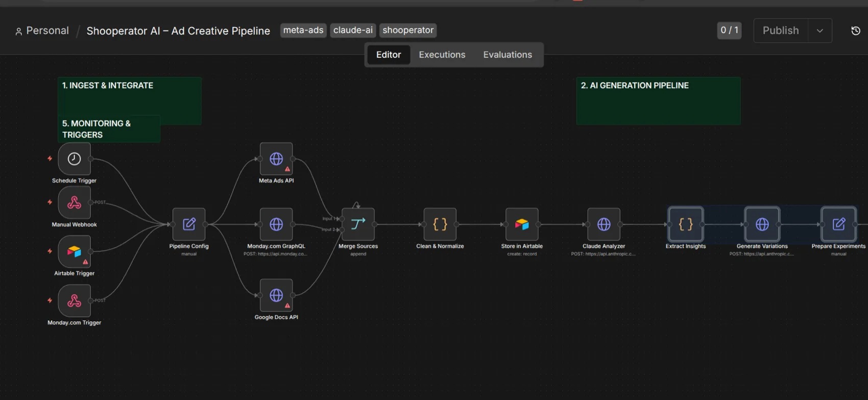Screen dimensions: 868x400
Task: Open the Claude Analyzer HTTP node
Action: coord(604,224)
